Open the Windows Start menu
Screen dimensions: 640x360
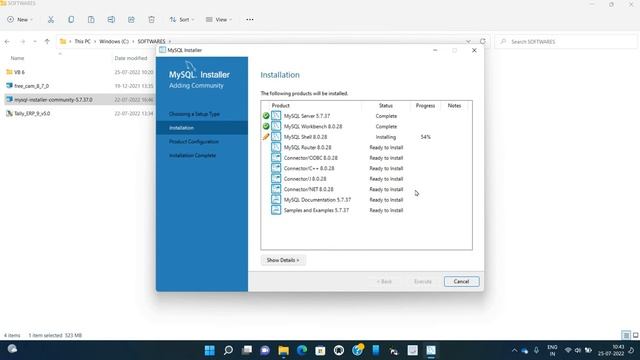coord(210,350)
